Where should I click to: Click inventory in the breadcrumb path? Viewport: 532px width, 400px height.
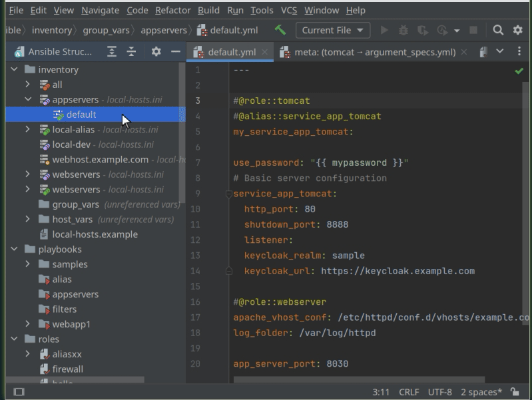pyautogui.click(x=51, y=30)
